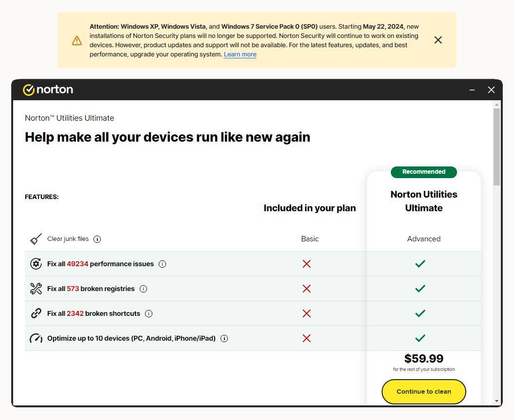
Task: Click the green checkmark for performance issues
Action: (x=420, y=264)
